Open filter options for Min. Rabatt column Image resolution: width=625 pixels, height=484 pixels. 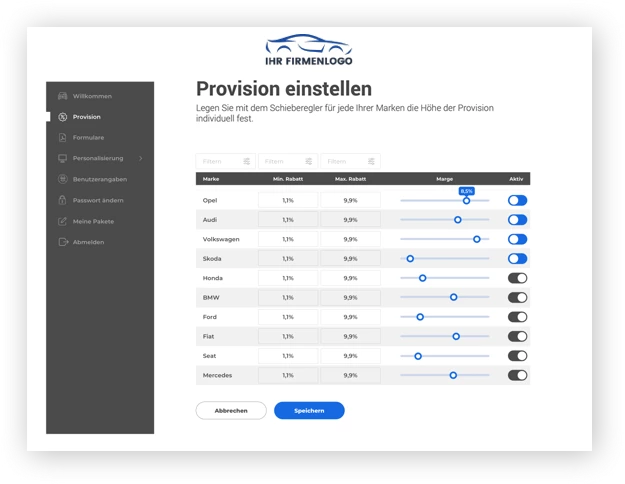[x=308, y=161]
